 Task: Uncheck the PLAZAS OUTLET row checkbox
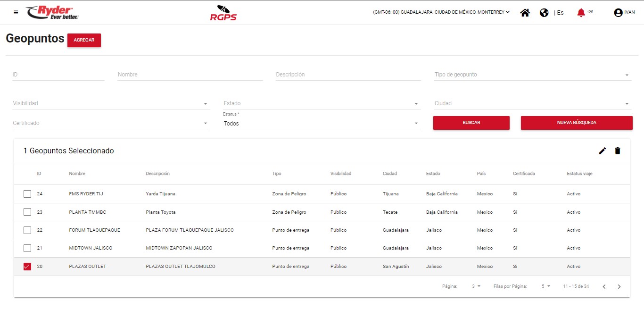27,267
